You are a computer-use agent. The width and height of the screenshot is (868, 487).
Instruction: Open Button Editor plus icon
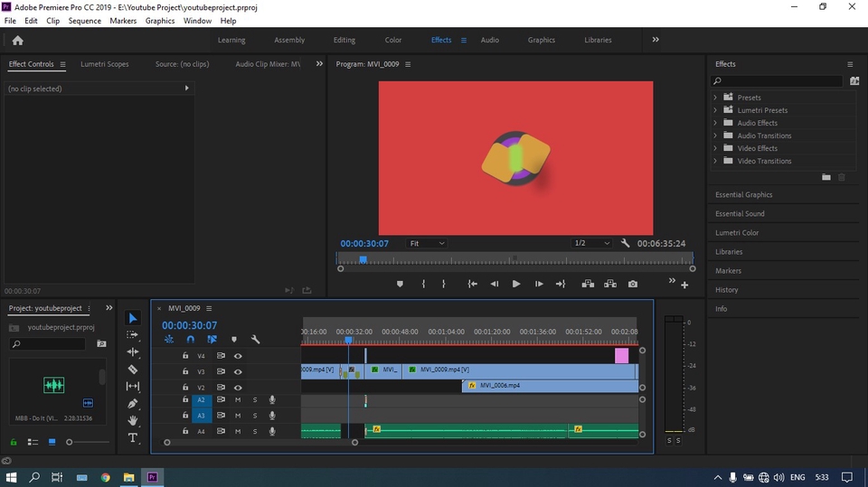[x=684, y=285]
